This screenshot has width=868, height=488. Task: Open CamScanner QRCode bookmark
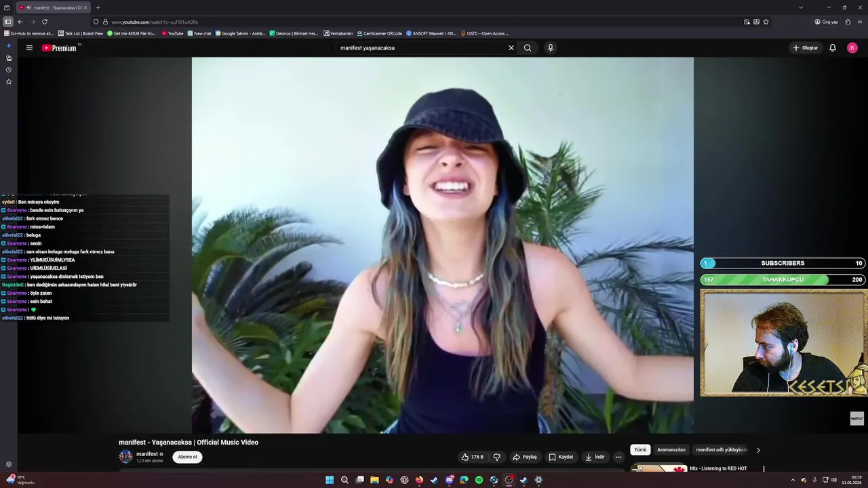click(380, 33)
